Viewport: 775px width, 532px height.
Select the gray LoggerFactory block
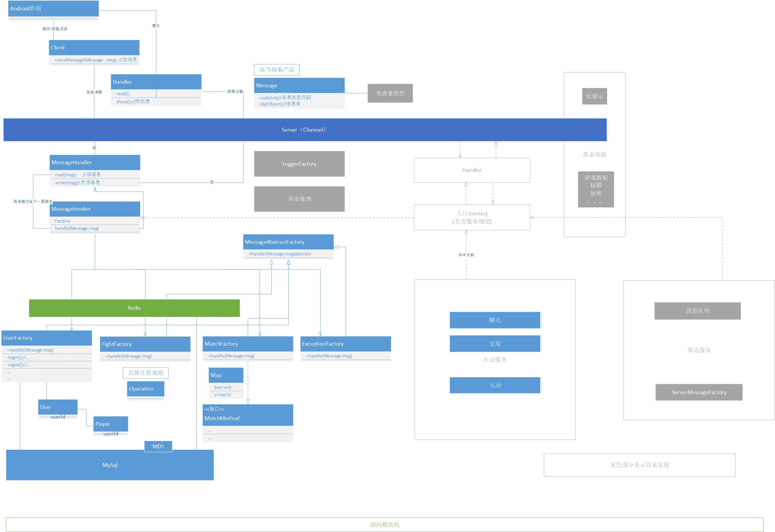(299, 164)
